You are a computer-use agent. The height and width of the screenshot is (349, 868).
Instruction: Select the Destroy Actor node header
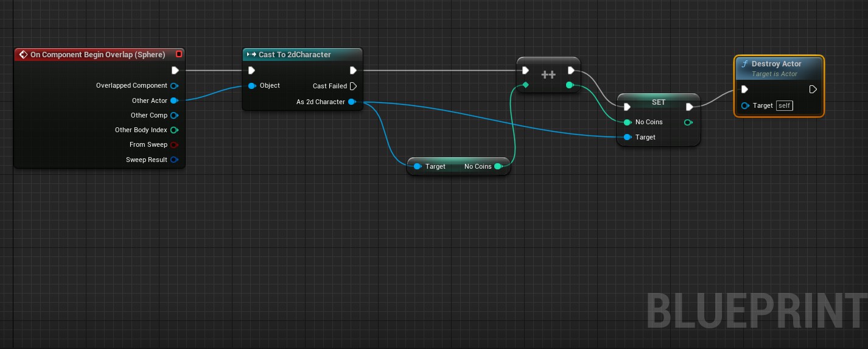point(776,64)
